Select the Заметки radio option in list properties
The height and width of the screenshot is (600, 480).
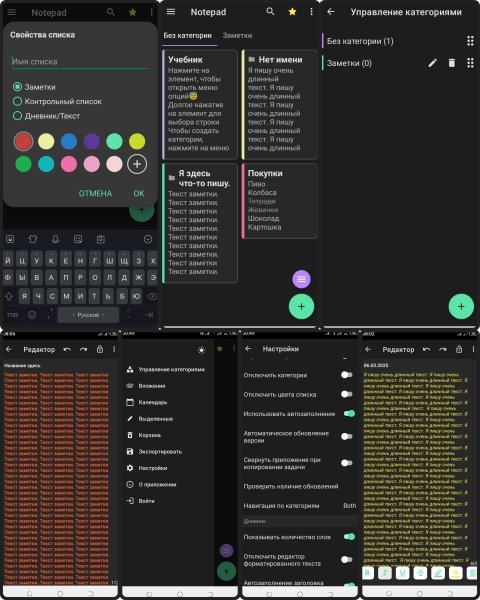pos(34,87)
